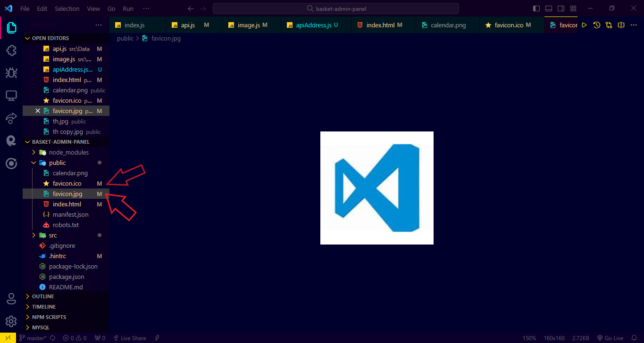Screen dimensions: 644x343
Task: Switch to the index.html tab
Action: click(x=384, y=25)
